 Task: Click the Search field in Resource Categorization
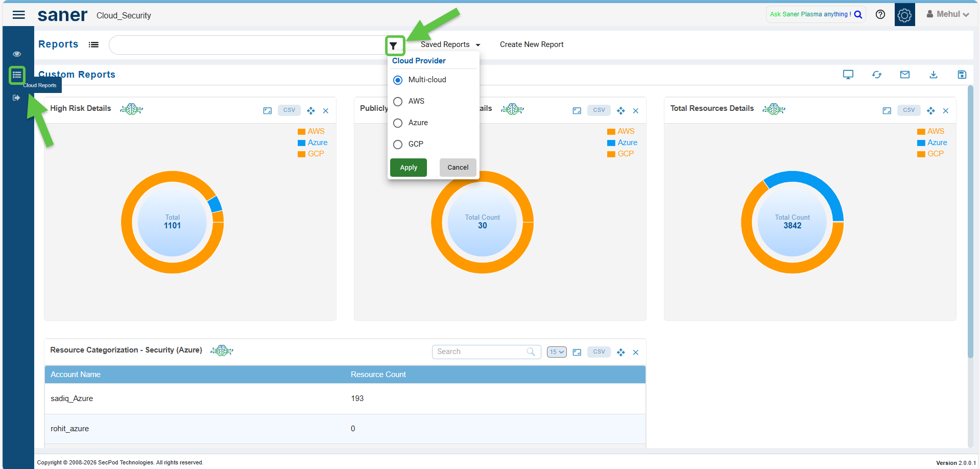click(x=480, y=351)
